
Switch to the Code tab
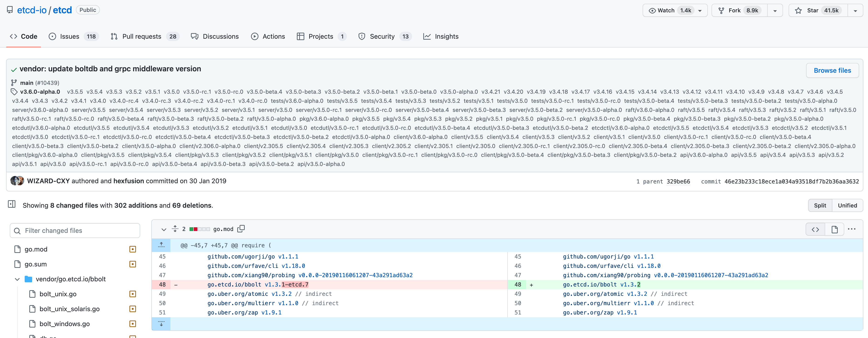coord(24,36)
